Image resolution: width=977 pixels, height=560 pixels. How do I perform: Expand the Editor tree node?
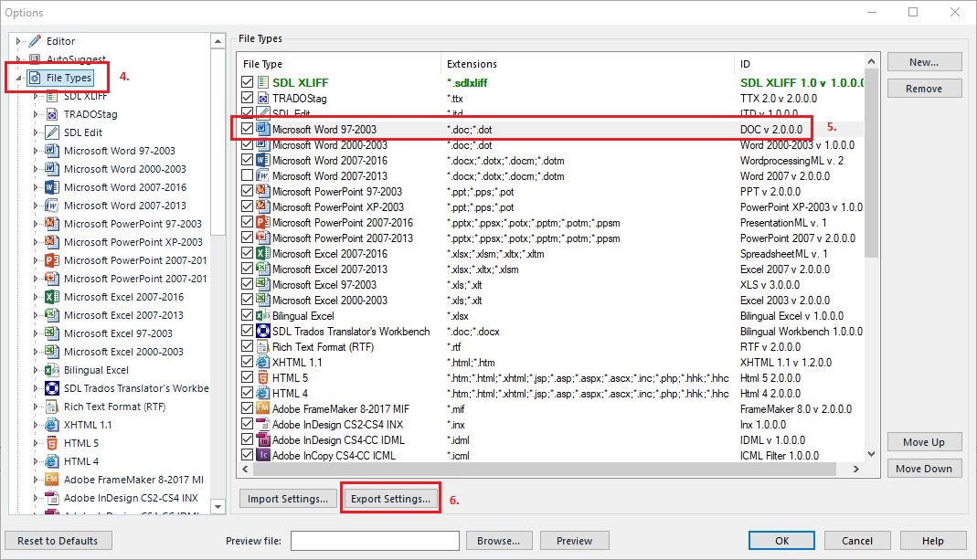coord(18,41)
